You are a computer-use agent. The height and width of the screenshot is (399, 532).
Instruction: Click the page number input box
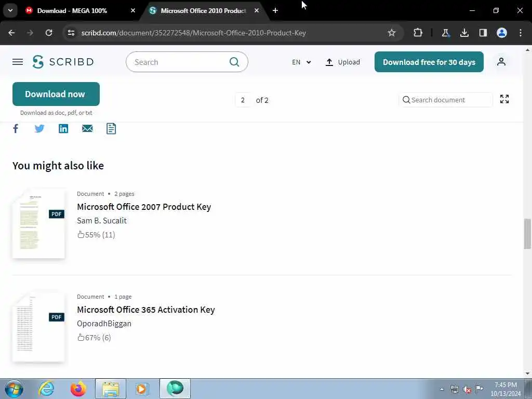(x=243, y=100)
